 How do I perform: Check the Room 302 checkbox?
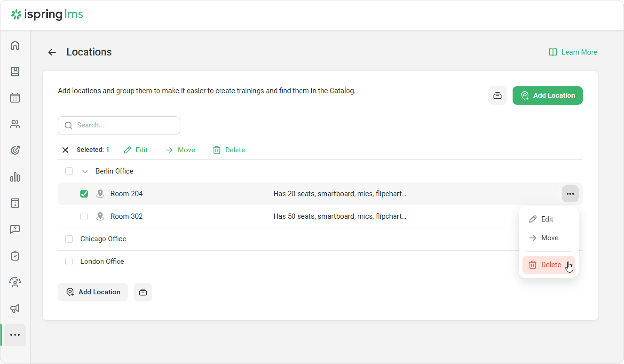pos(84,216)
